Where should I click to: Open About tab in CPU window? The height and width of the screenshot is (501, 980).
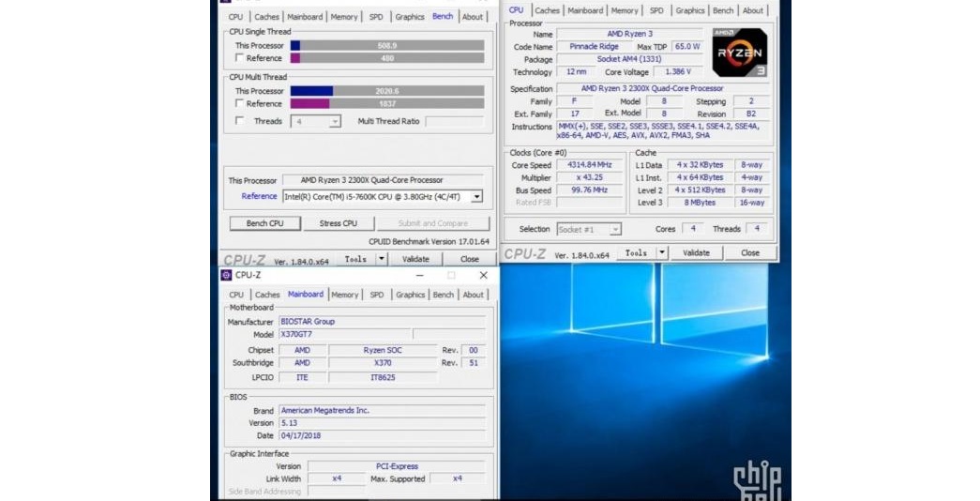753,10
